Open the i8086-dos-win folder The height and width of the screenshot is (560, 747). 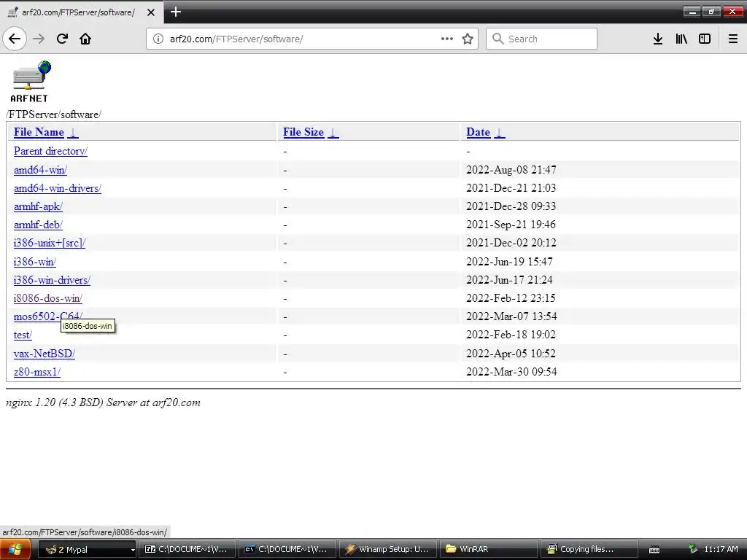(x=48, y=298)
